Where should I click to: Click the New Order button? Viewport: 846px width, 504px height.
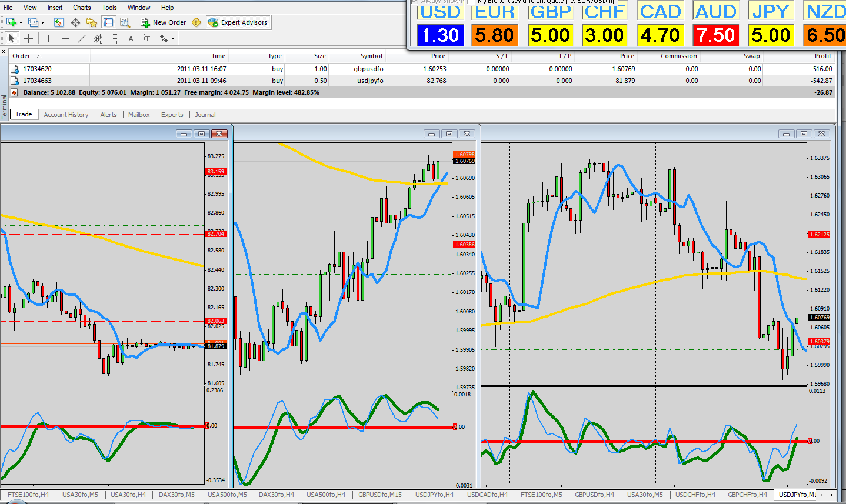[x=164, y=22]
